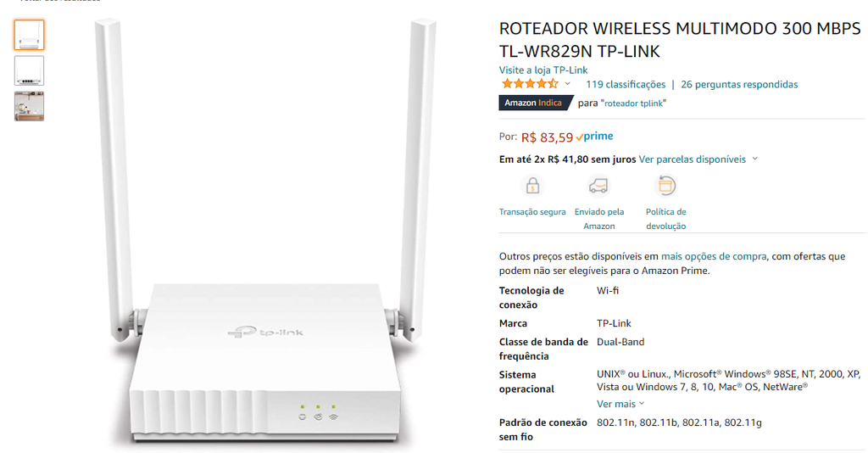Select the third lifestyle photo thumbnail
This screenshot has height=453, width=868.
(x=30, y=106)
